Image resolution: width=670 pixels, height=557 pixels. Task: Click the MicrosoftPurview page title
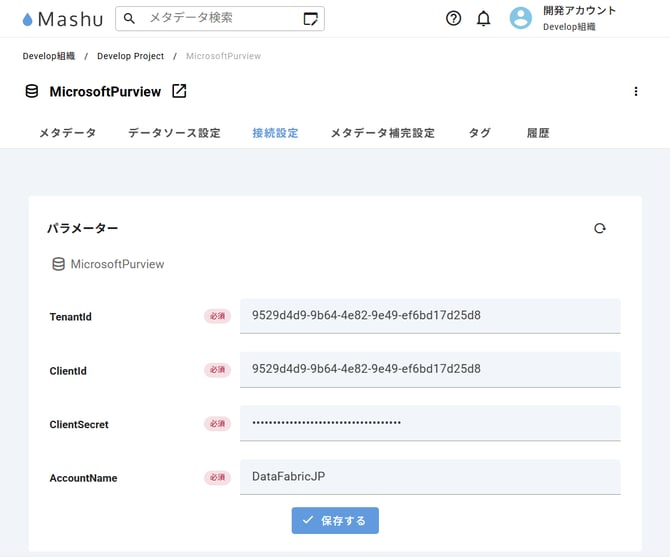tap(105, 91)
